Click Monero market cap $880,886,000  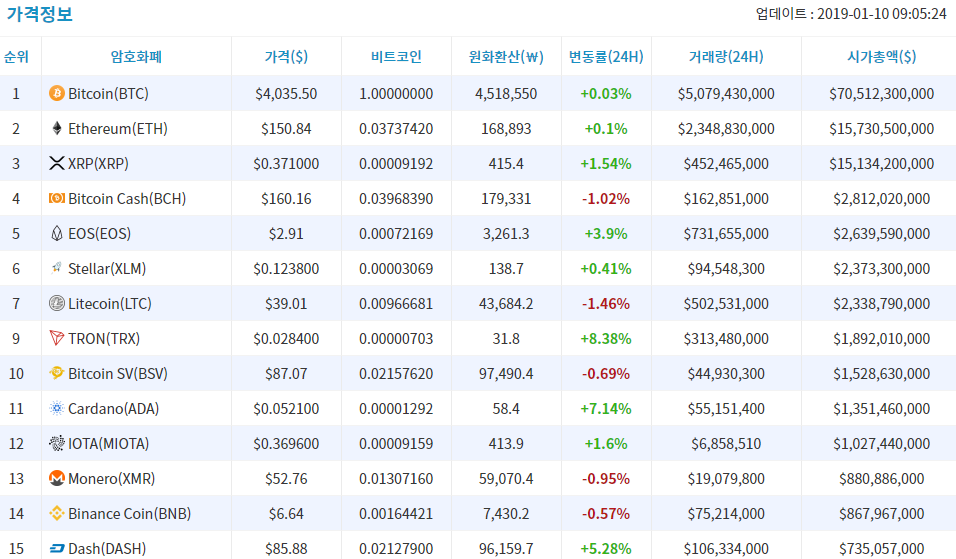pyautogui.click(x=882, y=479)
